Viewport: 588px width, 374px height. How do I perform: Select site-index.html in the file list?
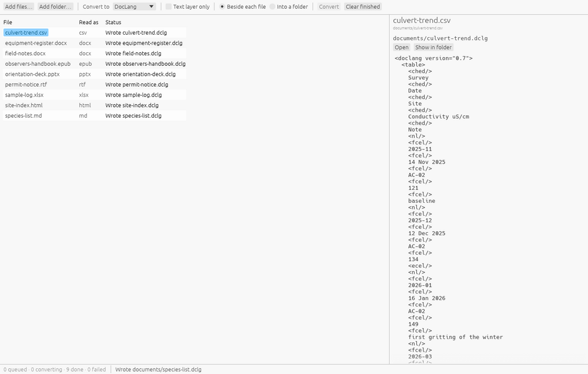coord(24,105)
